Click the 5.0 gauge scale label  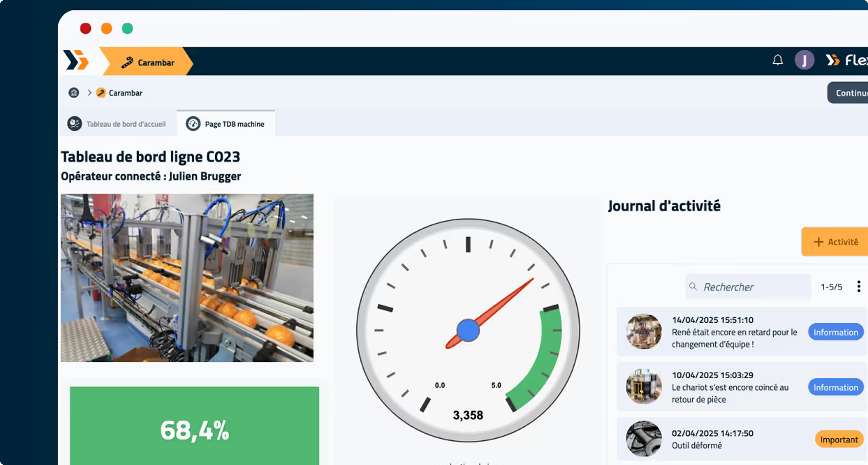(x=496, y=385)
